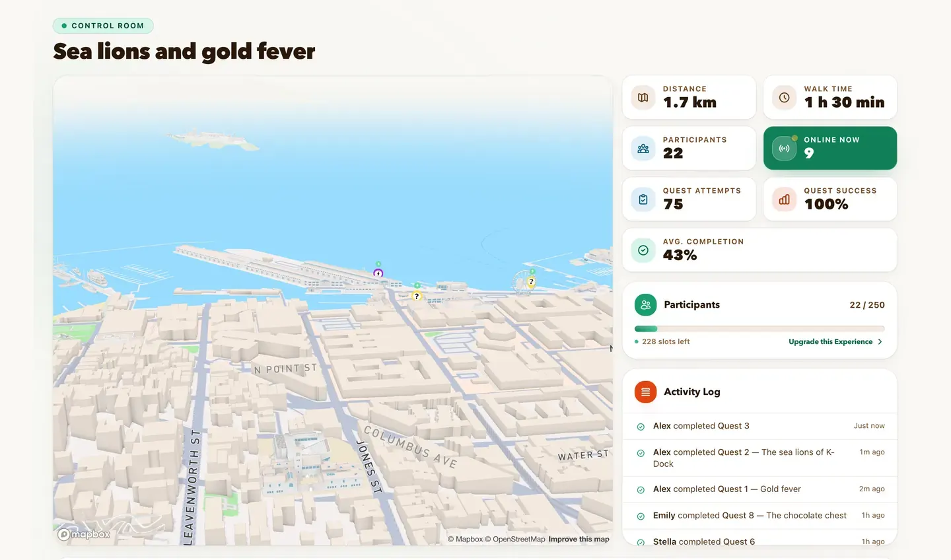Viewport: 951px width, 560px height.
Task: Click the check icon beside Alex's Gold fever entry
Action: click(x=641, y=490)
